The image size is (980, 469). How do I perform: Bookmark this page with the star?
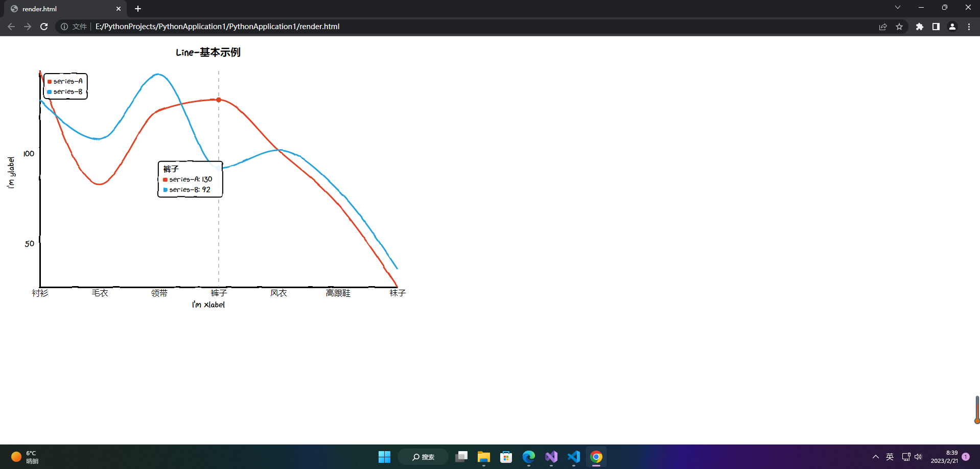click(x=899, y=27)
